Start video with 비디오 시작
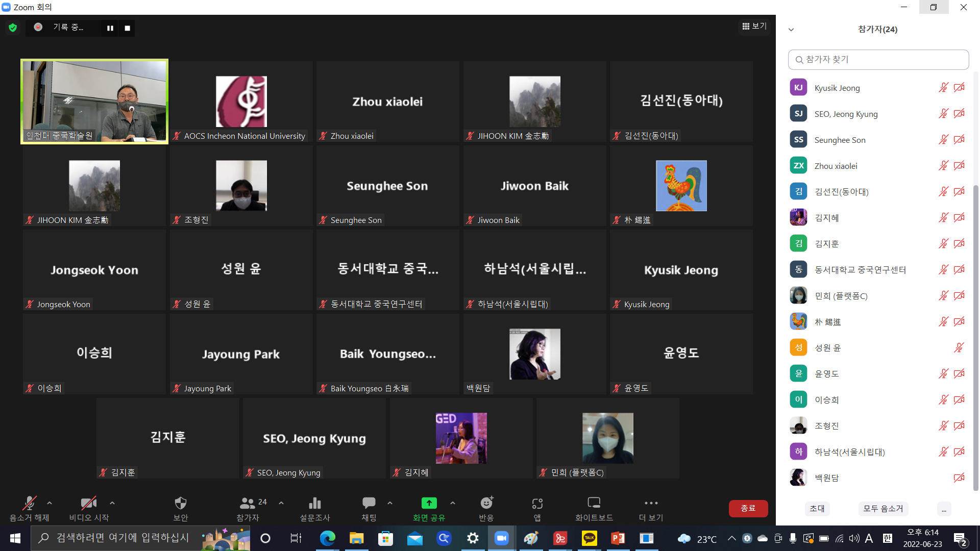980x551 pixels. 89,509
